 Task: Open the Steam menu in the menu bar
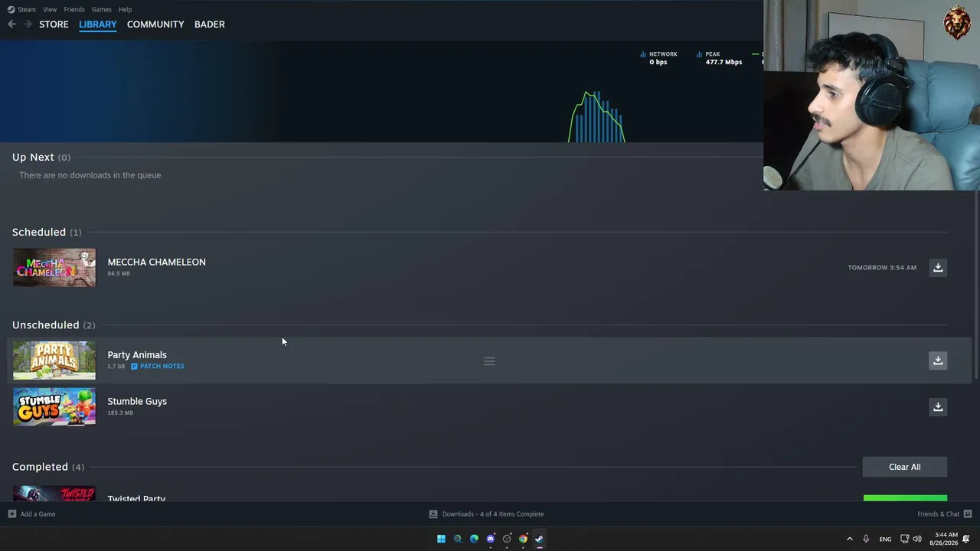tap(21, 9)
